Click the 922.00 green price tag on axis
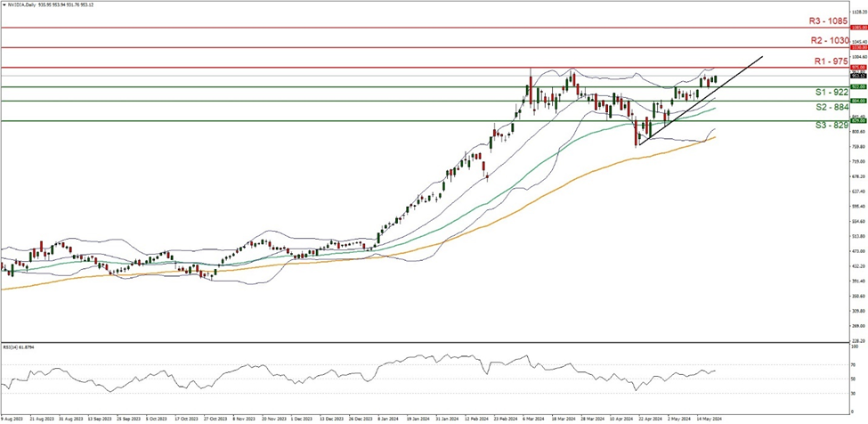Image resolution: width=868 pixels, height=424 pixels. click(856, 86)
